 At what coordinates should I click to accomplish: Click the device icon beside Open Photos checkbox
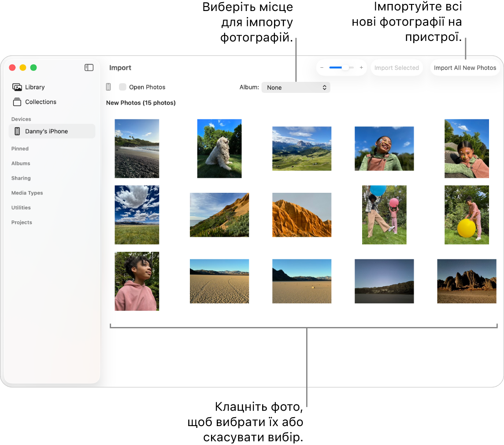click(108, 87)
